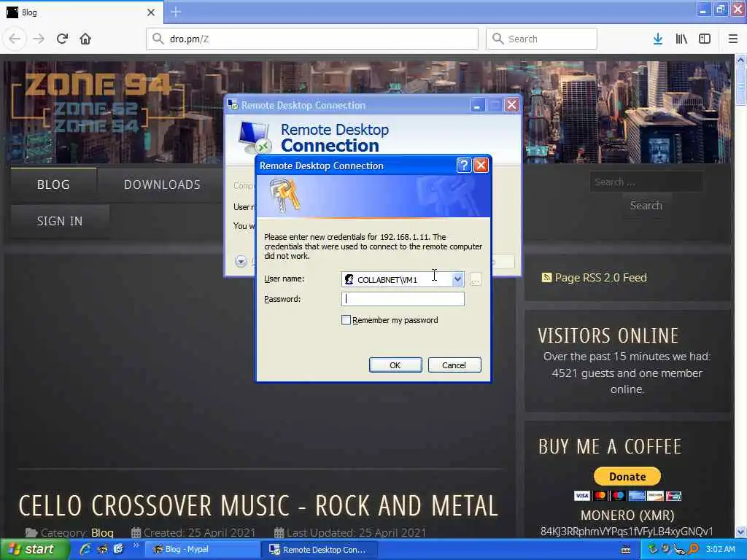Open the Cello Crossover Music article title
Screen dimensions: 747x560
coord(259,506)
